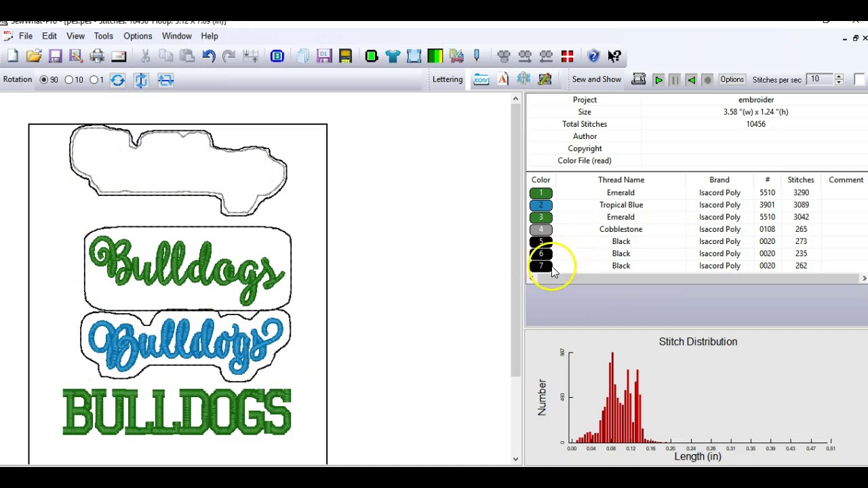Image resolution: width=868 pixels, height=488 pixels.
Task: Play the sew simulation in reverse
Action: (x=691, y=80)
